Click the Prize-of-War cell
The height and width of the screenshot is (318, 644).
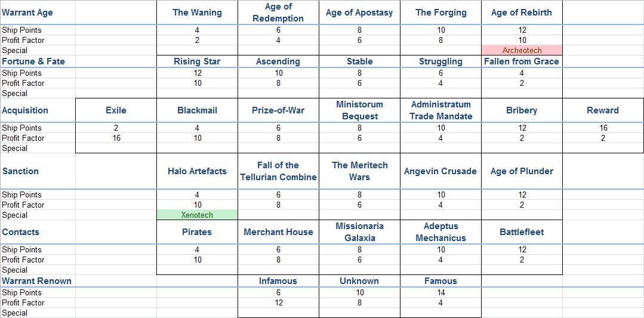click(278, 110)
